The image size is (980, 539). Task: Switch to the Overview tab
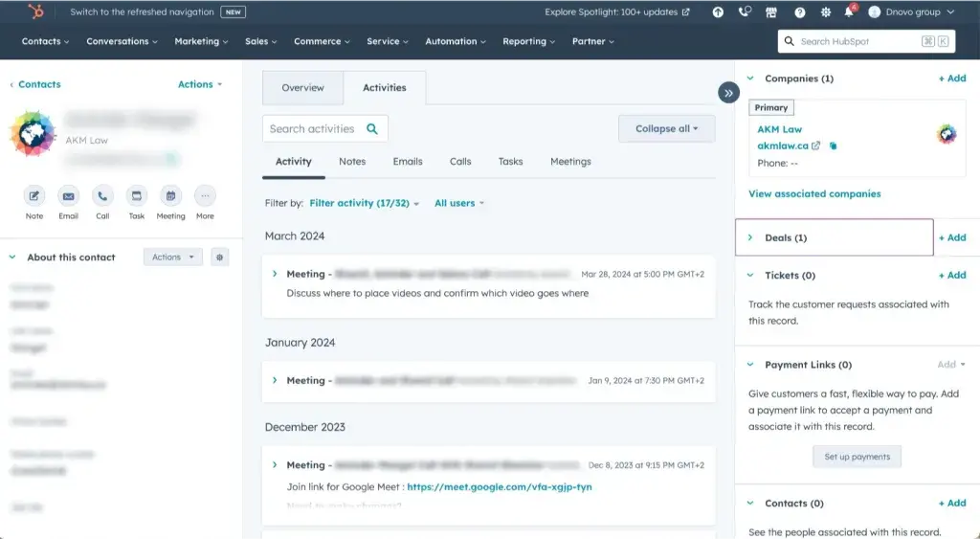[x=302, y=88]
